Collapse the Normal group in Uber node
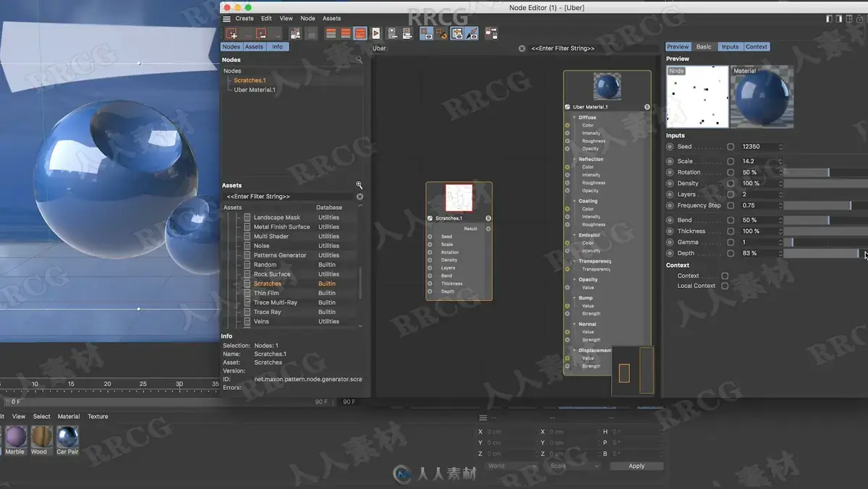 click(x=575, y=324)
